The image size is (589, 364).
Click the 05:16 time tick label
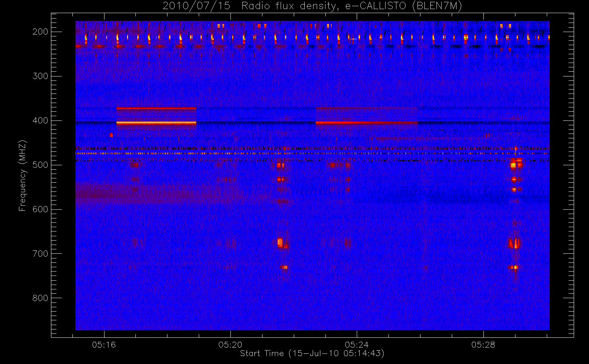(x=104, y=345)
